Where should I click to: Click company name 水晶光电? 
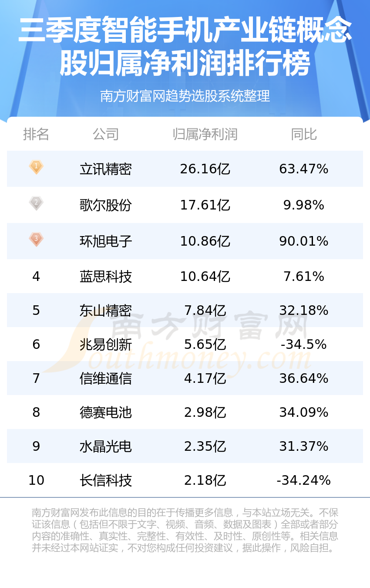point(106,446)
